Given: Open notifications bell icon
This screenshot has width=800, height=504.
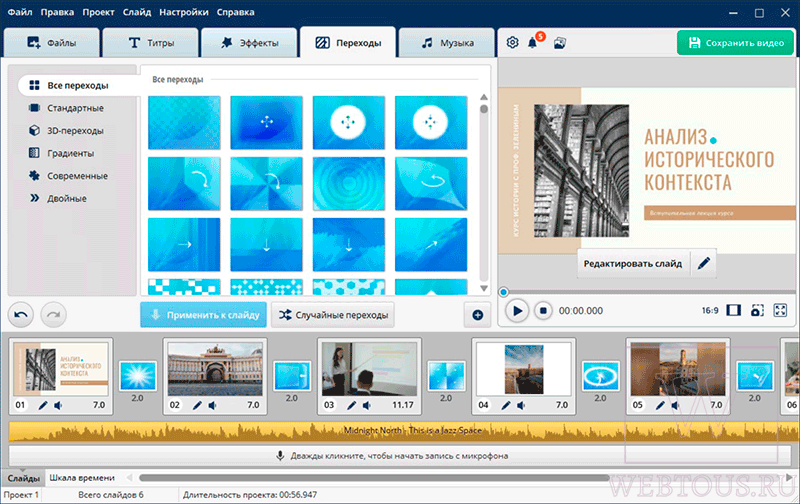Looking at the screenshot, I should (533, 43).
